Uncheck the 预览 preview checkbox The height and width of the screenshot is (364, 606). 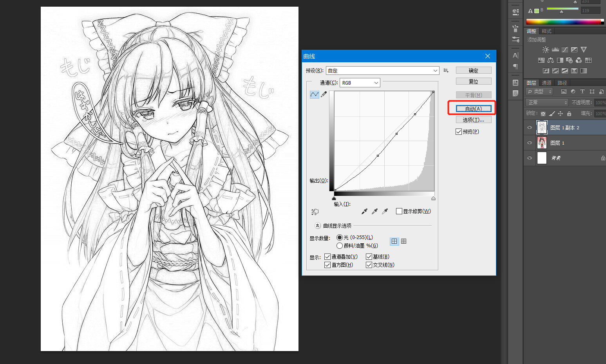pyautogui.click(x=459, y=132)
